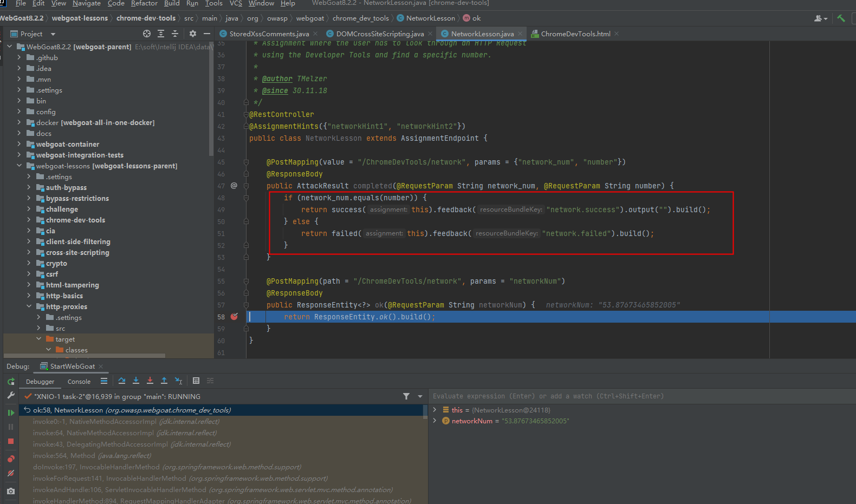
Task: Open the user account icon at top right
Action: 820,18
